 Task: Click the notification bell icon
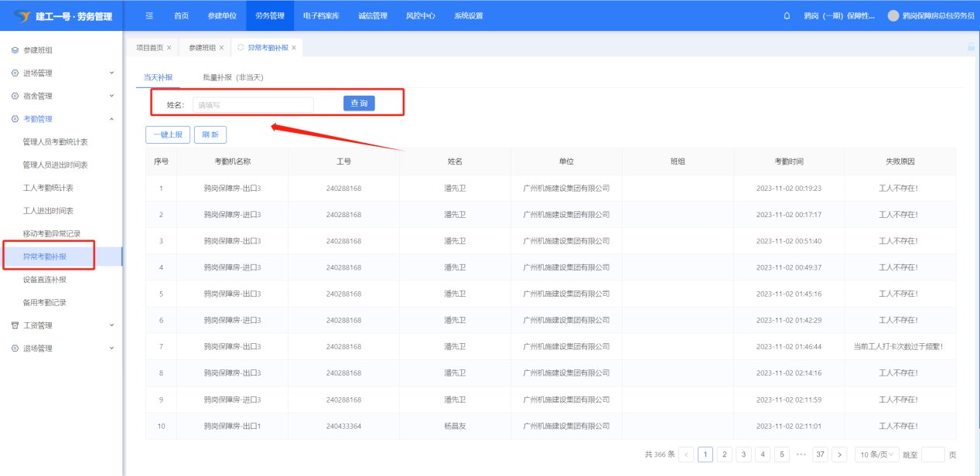[787, 15]
